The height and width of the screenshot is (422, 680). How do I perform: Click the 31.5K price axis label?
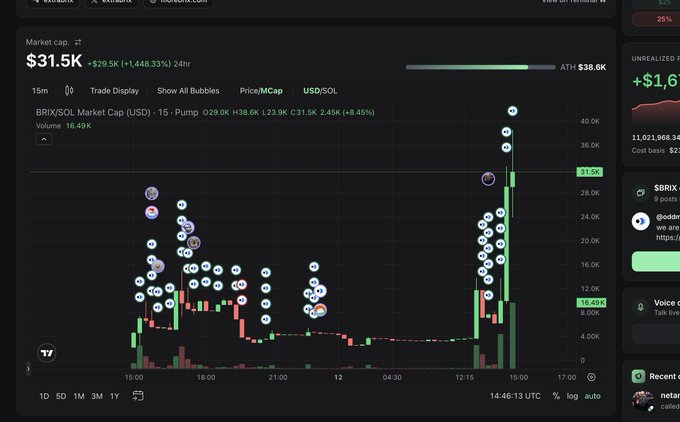[x=589, y=172]
